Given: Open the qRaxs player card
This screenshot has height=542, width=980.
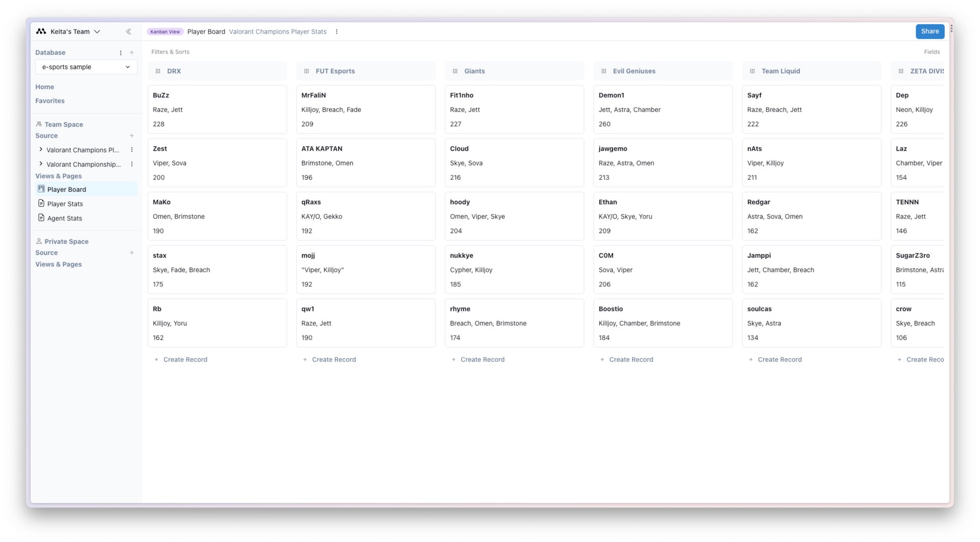Looking at the screenshot, I should 366,216.
